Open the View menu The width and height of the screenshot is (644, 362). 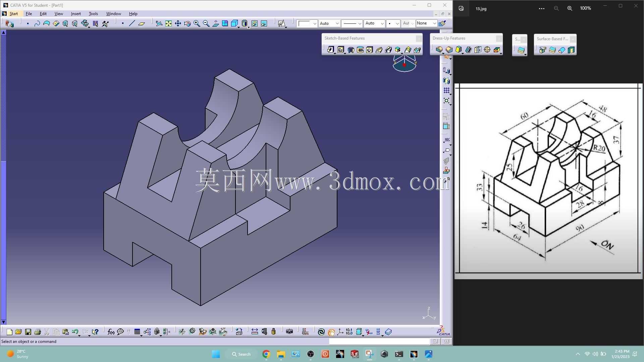tap(59, 14)
